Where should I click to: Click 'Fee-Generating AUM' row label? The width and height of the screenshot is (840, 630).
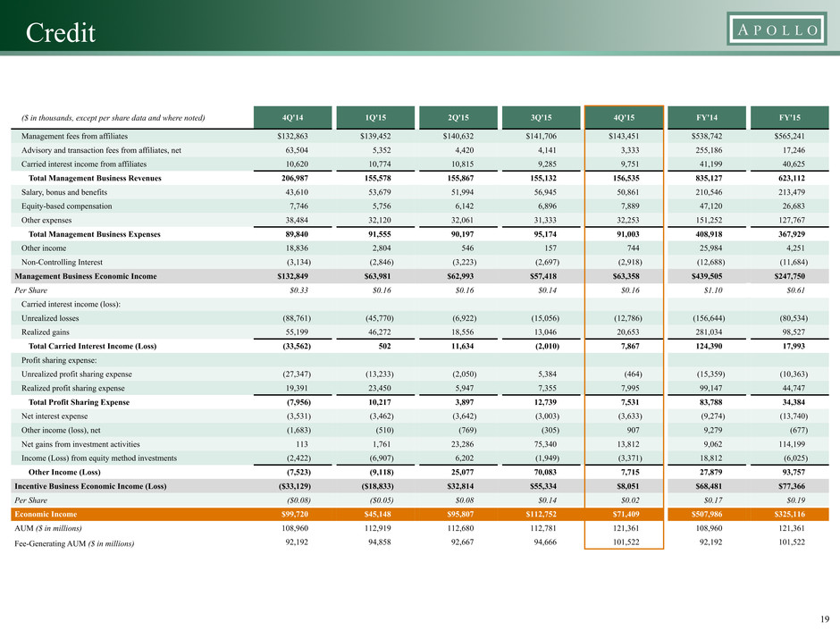tap(74, 543)
